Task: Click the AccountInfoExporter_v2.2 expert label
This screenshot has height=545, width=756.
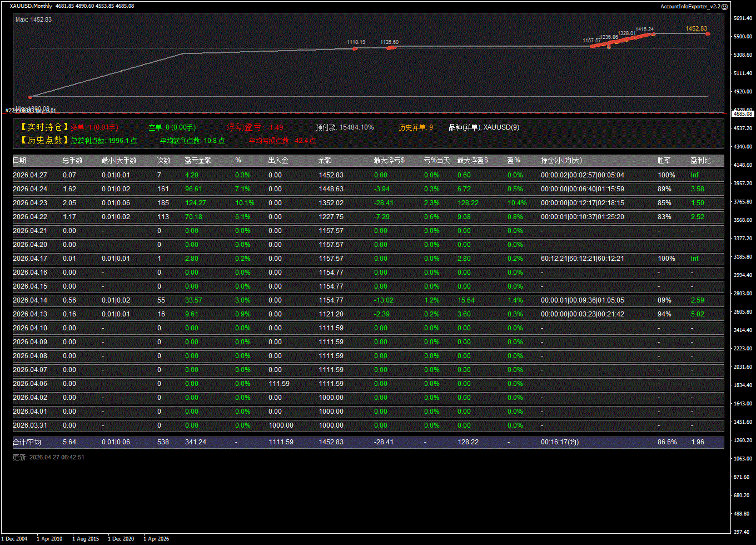Action: coord(690,6)
